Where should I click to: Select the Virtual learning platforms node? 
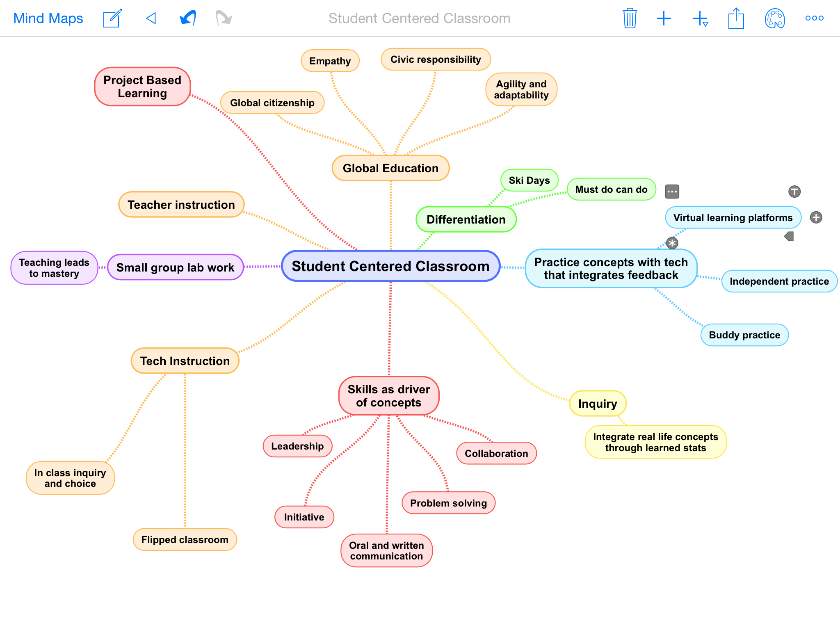click(x=733, y=218)
